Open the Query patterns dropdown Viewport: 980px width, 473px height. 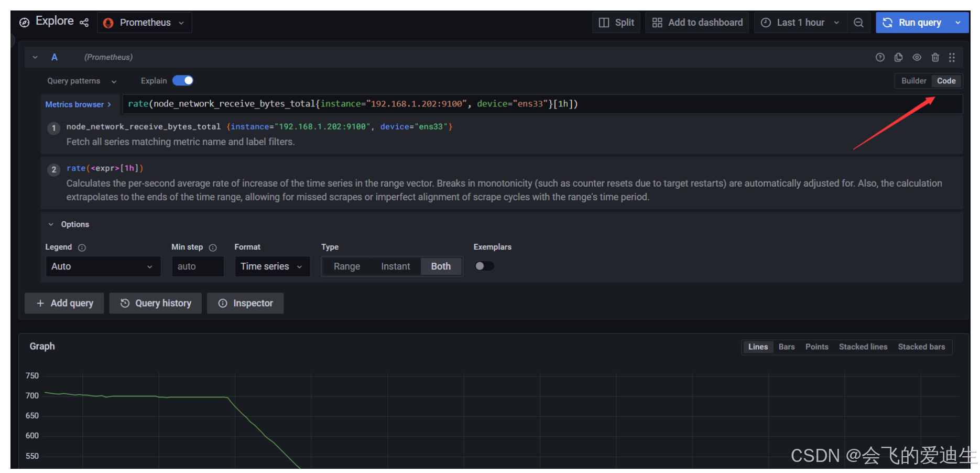pos(82,81)
